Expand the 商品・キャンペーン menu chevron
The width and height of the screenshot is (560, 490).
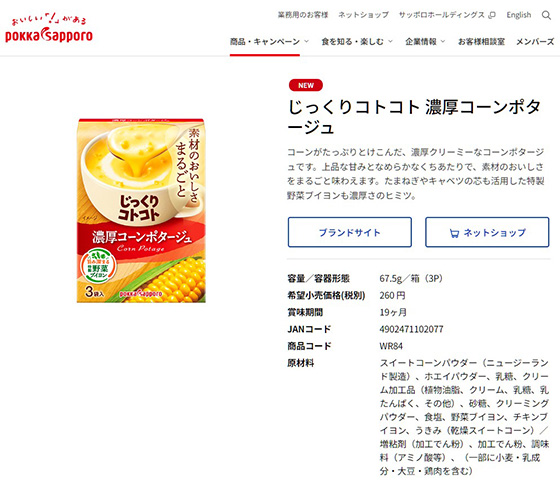click(306, 41)
